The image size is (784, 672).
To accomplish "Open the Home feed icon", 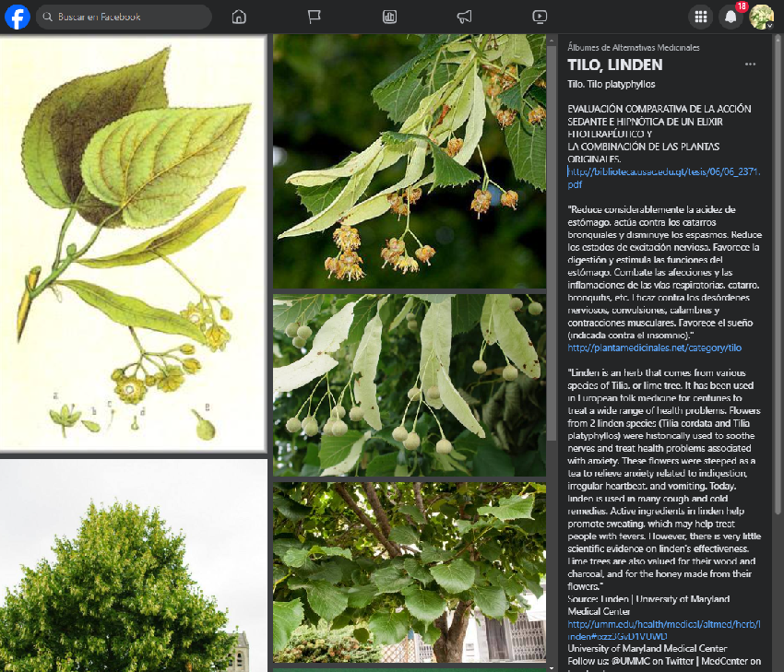I will pos(239,17).
